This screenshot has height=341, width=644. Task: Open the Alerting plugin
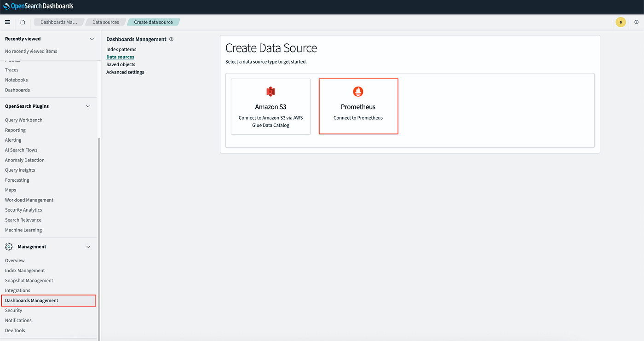pyautogui.click(x=13, y=140)
